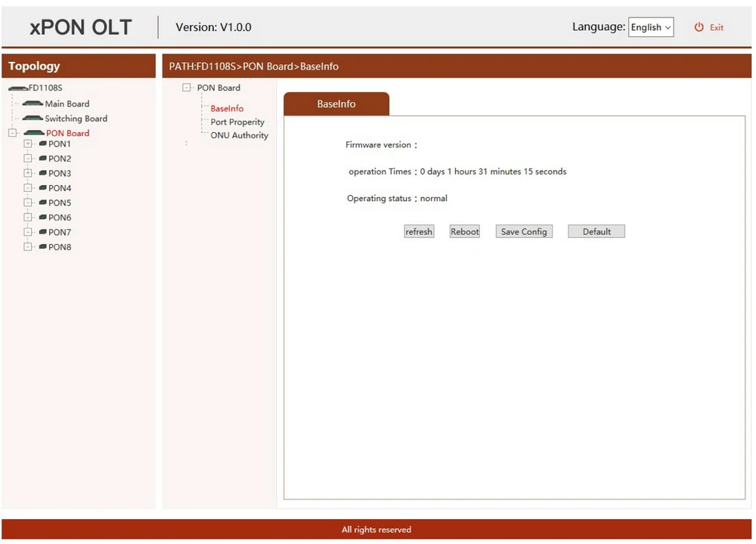Screen dimensions: 756x544
Task: Click the Switching Board icon
Action: point(33,119)
